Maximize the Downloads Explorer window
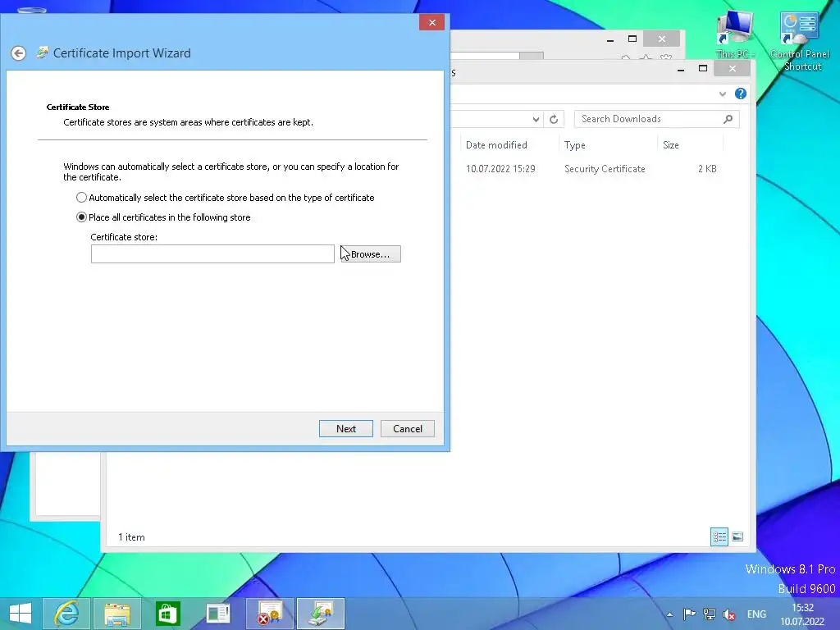The height and width of the screenshot is (630, 840). pyautogui.click(x=703, y=69)
